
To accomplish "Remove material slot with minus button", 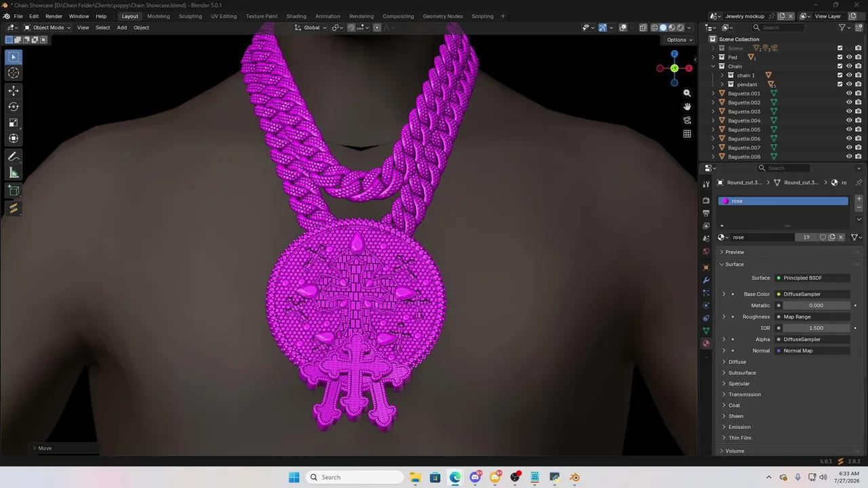I will pyautogui.click(x=859, y=207).
